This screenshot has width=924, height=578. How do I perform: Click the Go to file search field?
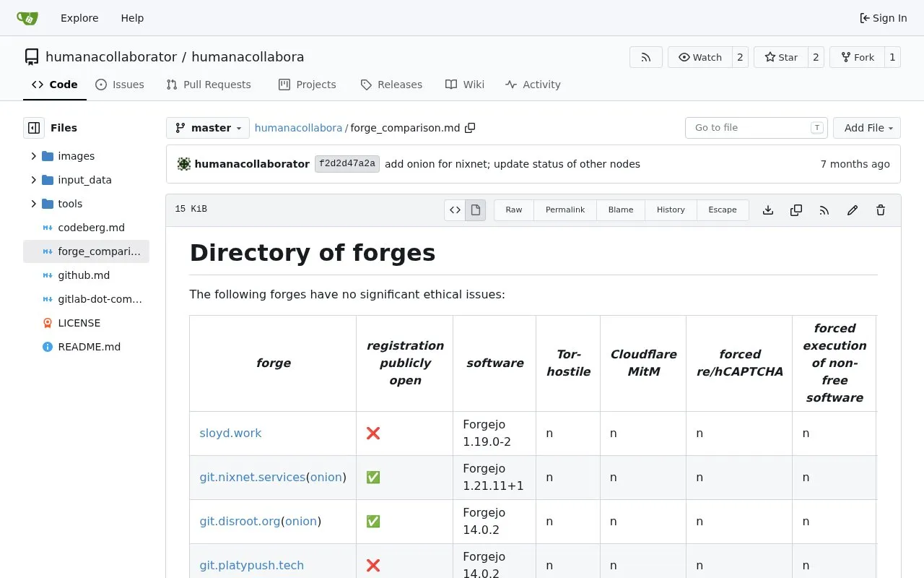tap(756, 128)
